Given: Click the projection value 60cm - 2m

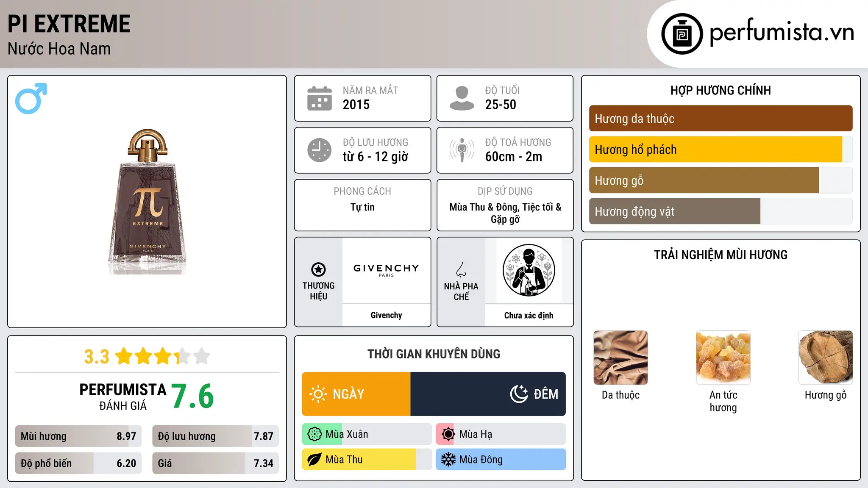Looking at the screenshot, I should tap(513, 157).
